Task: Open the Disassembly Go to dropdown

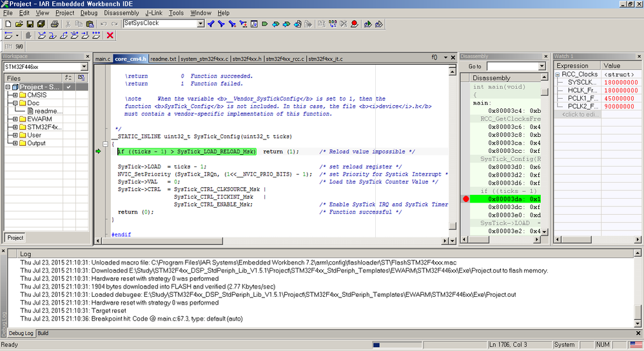Action: click(x=542, y=66)
